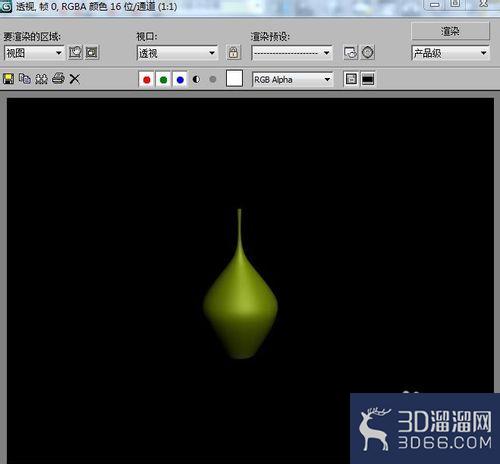Clone the rendered frame window icon
Screen dimensions: 500x464
[41, 79]
